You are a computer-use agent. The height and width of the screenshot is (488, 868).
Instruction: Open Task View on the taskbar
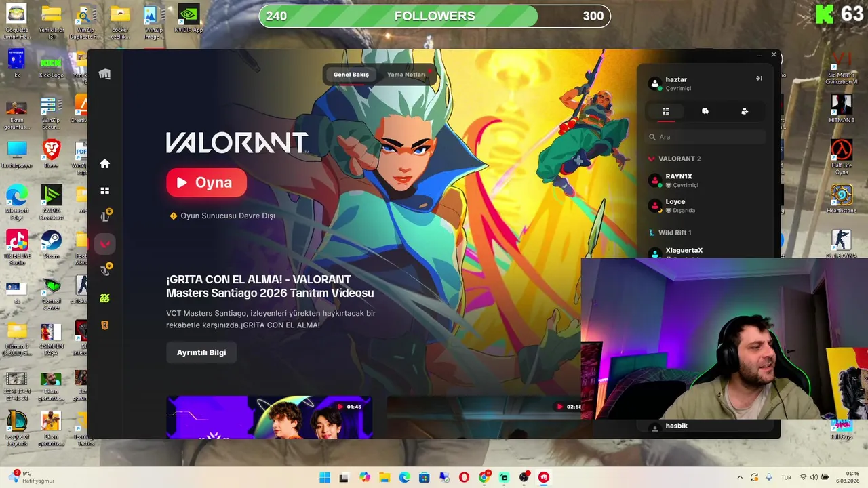(344, 477)
